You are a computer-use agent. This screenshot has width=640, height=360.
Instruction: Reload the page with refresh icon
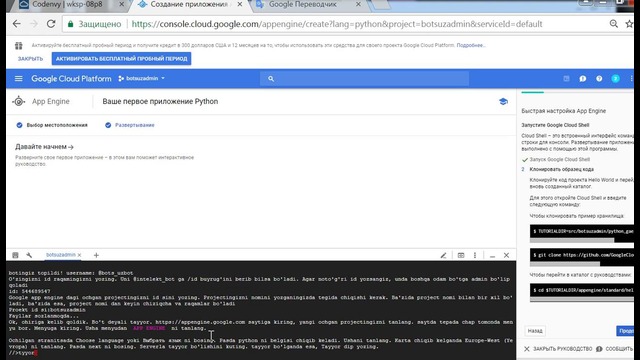(x=51, y=24)
